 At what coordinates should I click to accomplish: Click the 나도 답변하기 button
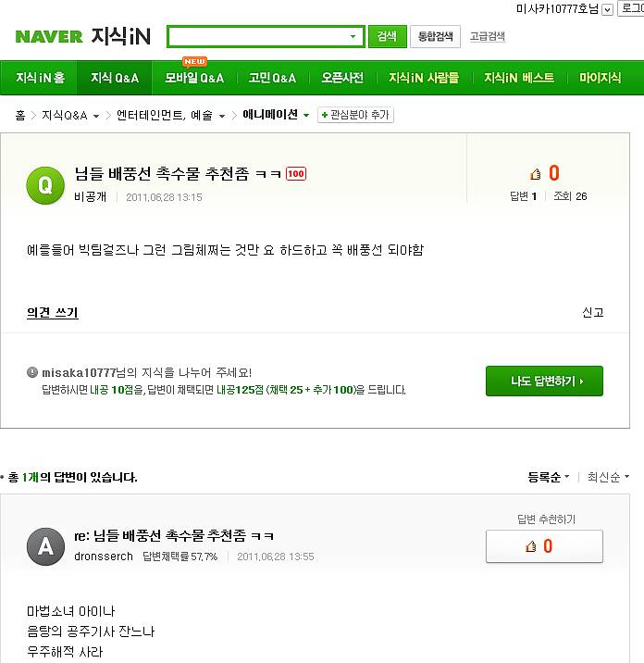pos(544,381)
